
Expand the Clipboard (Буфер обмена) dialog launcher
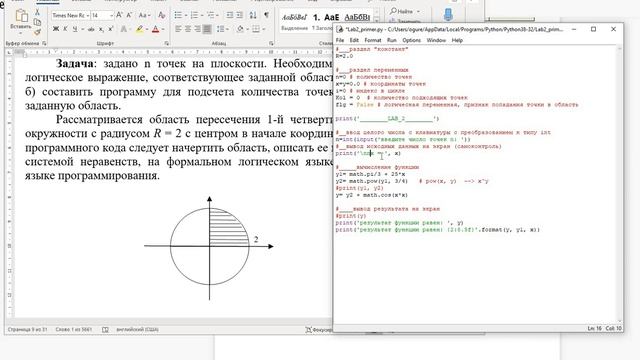pyautogui.click(x=44, y=43)
